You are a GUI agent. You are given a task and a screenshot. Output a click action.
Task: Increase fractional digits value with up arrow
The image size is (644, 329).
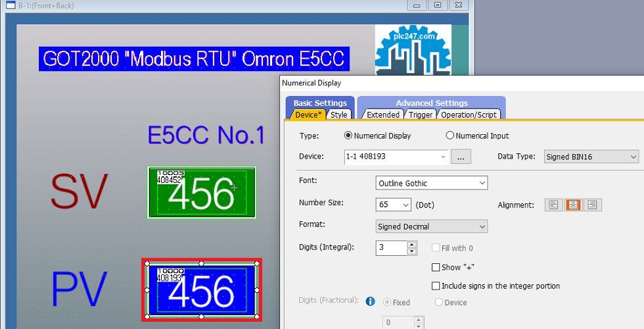418,319
